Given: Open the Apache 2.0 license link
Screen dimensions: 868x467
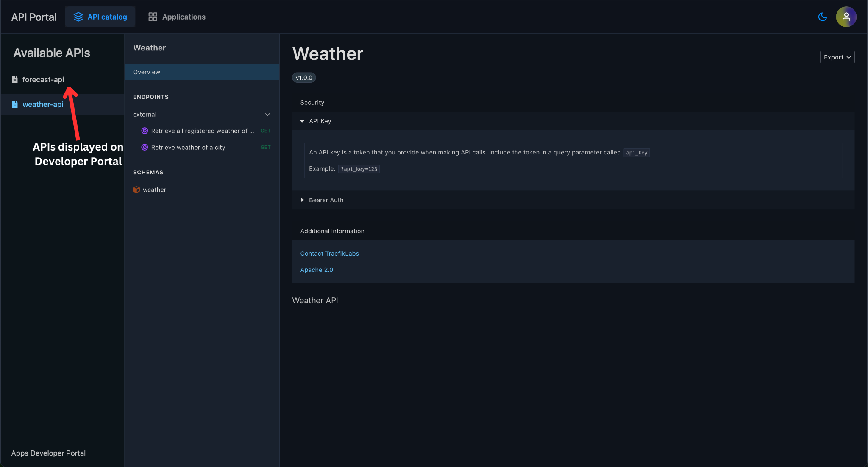Looking at the screenshot, I should (317, 270).
